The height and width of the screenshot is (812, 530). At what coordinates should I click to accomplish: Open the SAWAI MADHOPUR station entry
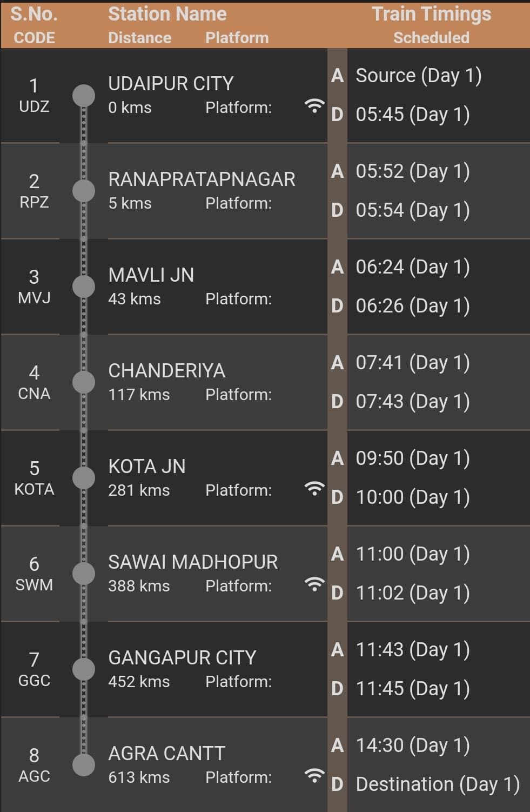[193, 562]
